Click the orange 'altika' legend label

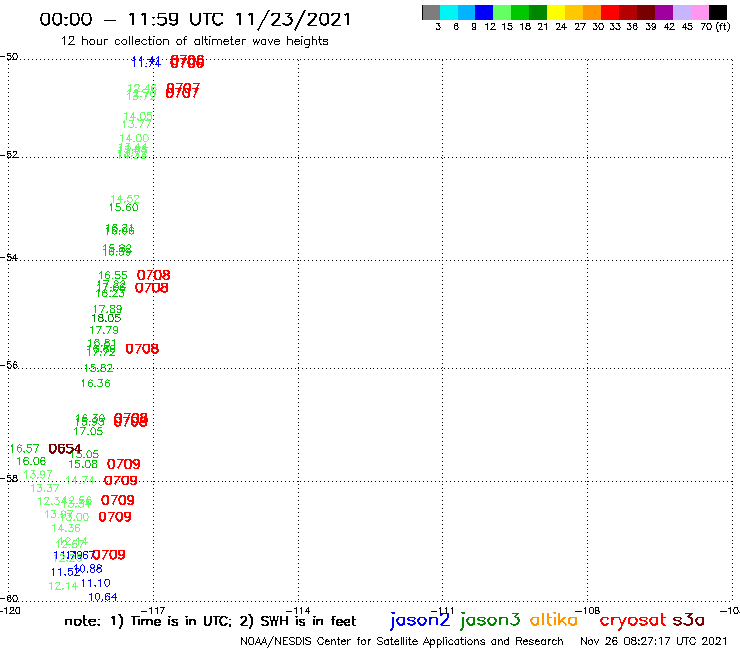point(554,619)
